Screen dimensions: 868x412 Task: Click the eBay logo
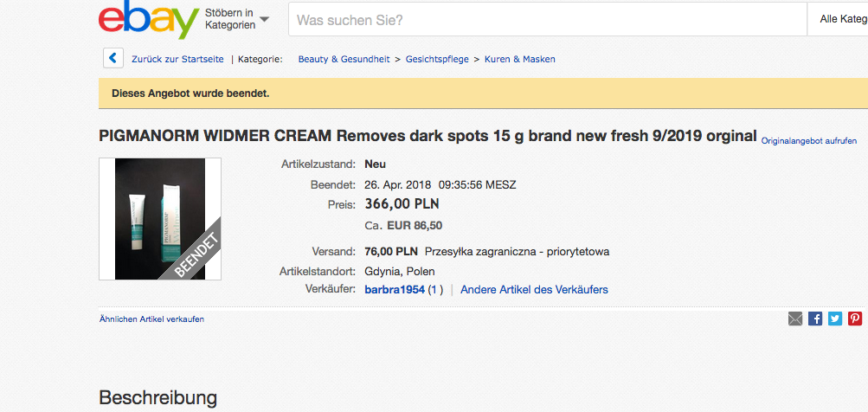click(149, 21)
